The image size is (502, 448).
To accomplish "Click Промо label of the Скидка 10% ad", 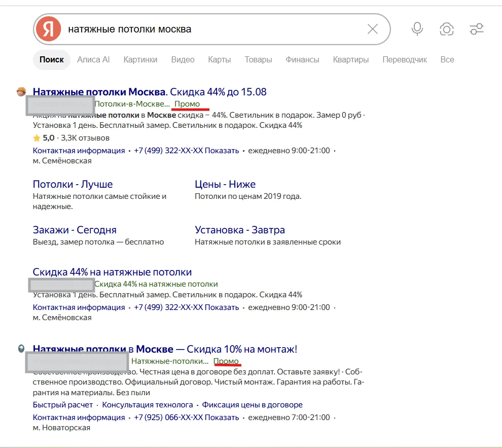I will tap(226, 361).
